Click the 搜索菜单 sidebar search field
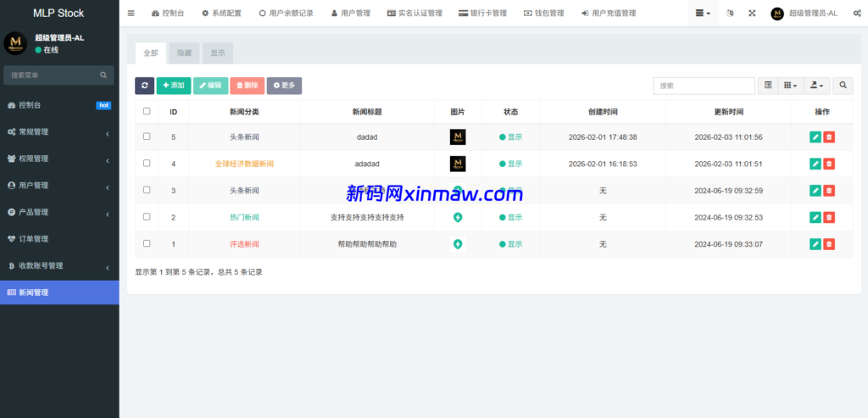This screenshot has width=868, height=418. 58,75
